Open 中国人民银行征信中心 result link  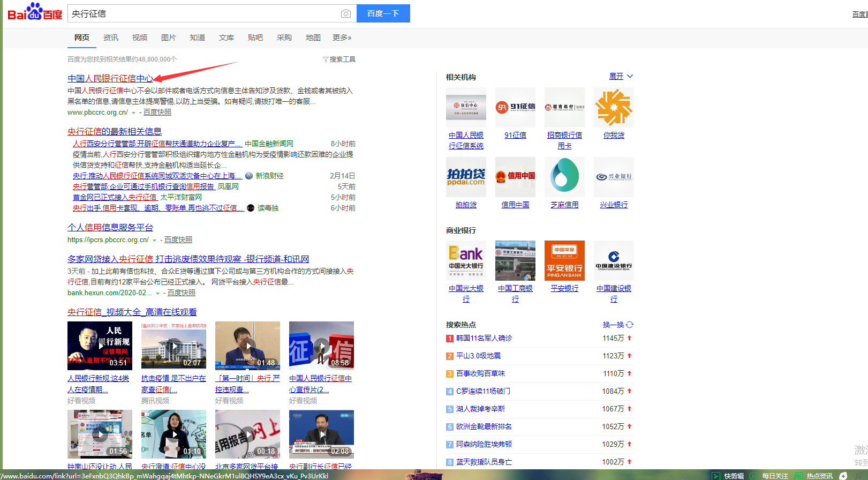click(110, 79)
